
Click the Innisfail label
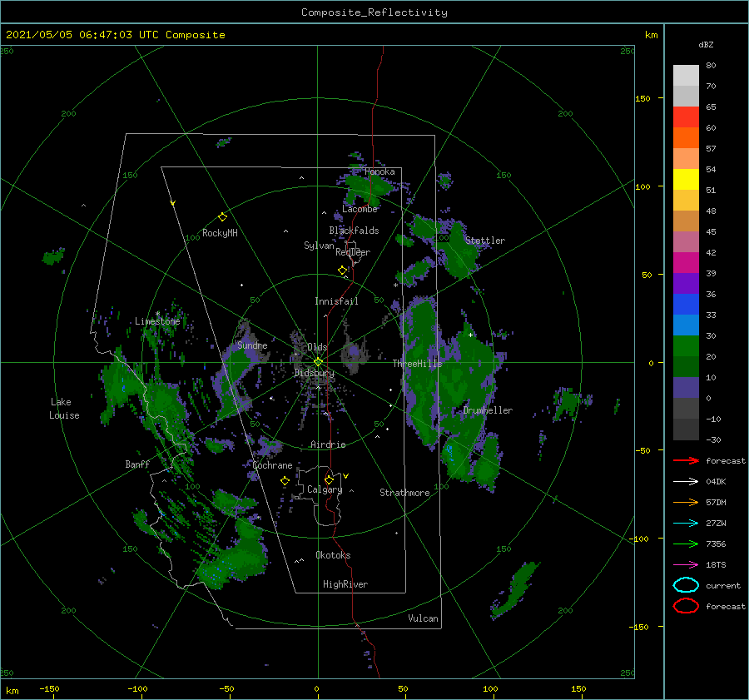pyautogui.click(x=336, y=301)
